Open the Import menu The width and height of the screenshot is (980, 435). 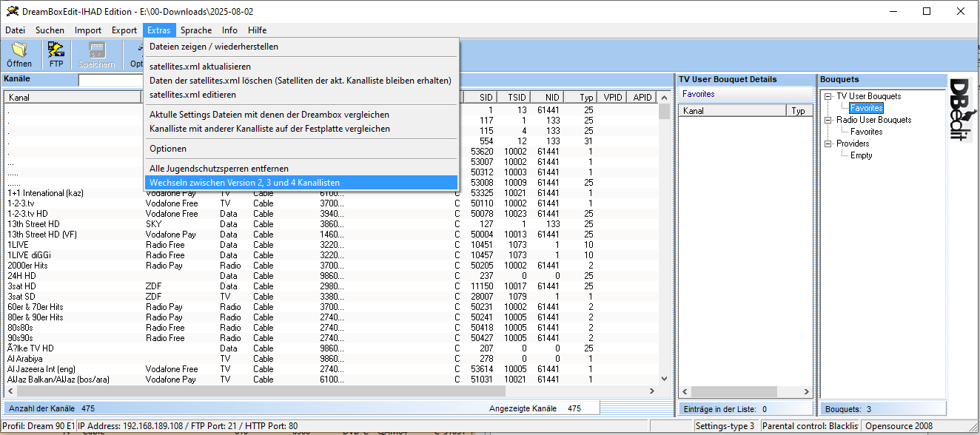(88, 30)
